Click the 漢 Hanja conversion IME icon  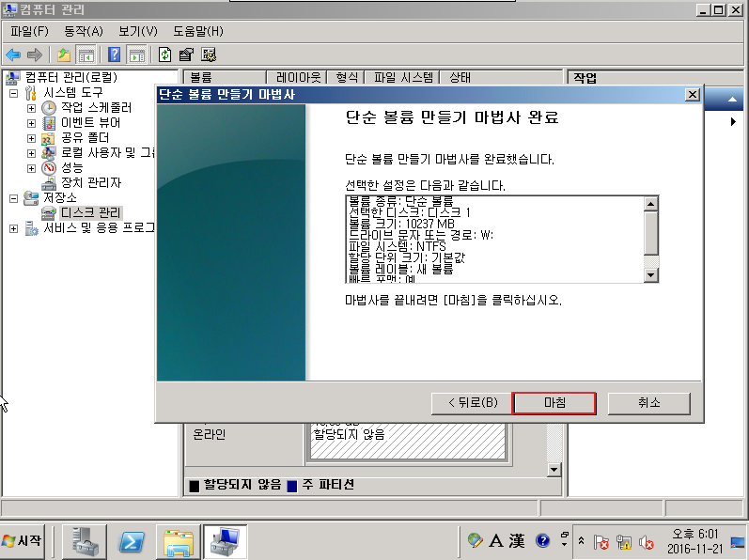click(517, 541)
